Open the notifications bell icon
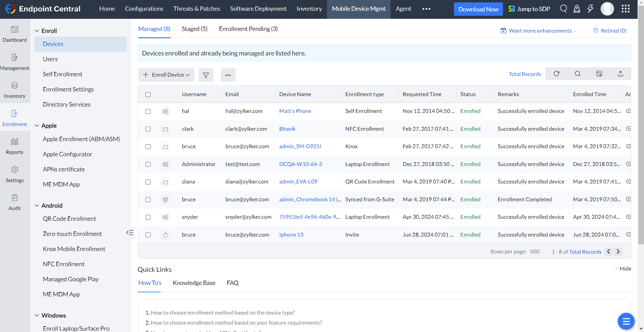Screen dimensions: 644x332 pos(577,9)
